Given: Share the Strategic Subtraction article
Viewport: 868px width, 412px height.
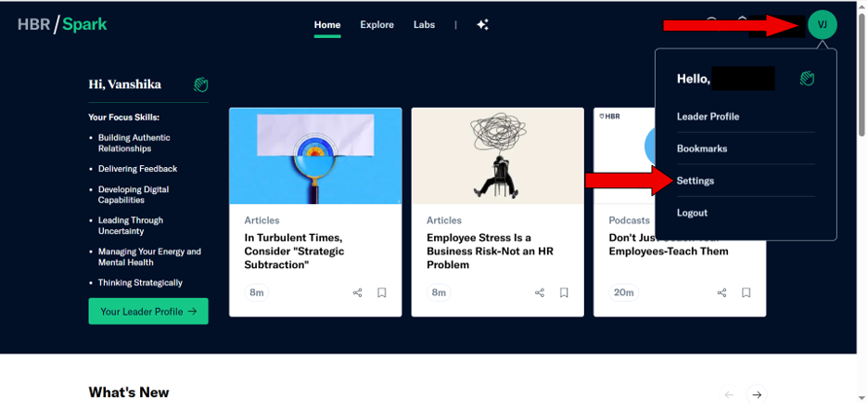Looking at the screenshot, I should 357,293.
